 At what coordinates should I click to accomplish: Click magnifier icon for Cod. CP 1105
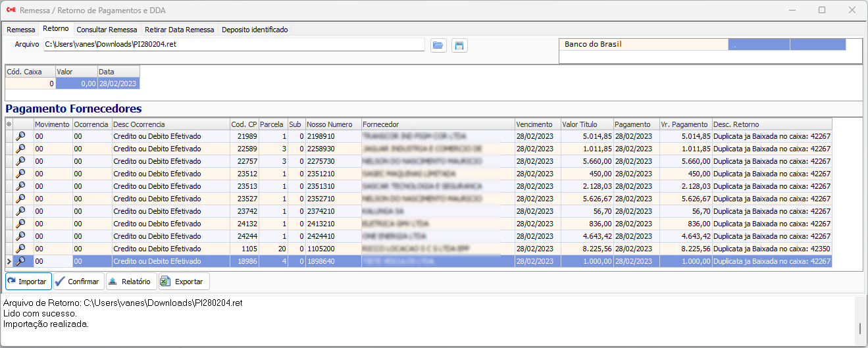point(20,249)
